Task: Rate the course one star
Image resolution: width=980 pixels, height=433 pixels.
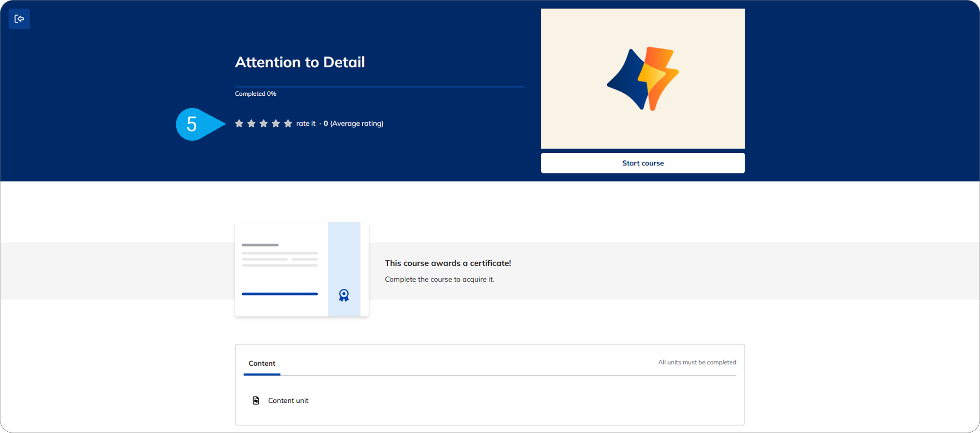Action: (239, 123)
